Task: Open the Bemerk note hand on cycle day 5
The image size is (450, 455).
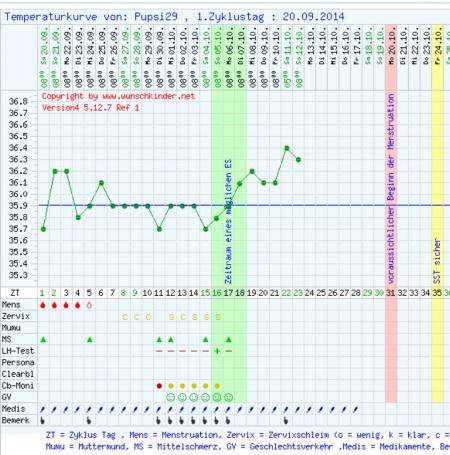Action: tap(89, 421)
